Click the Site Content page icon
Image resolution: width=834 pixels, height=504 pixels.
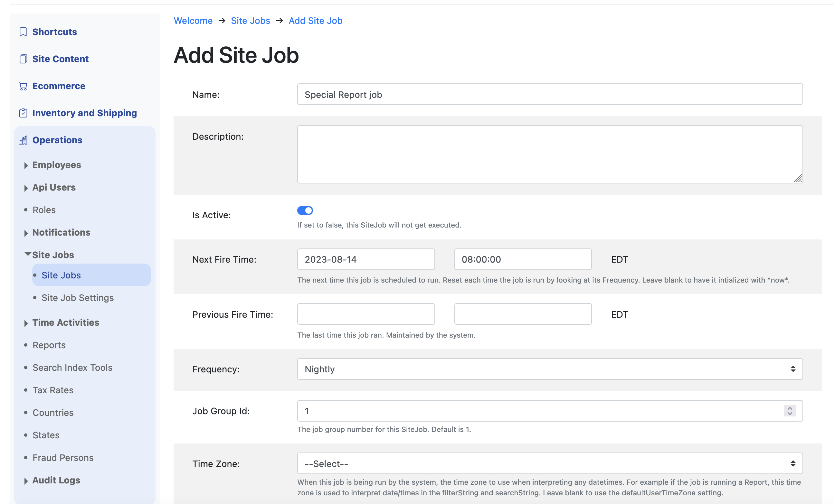tap(23, 59)
